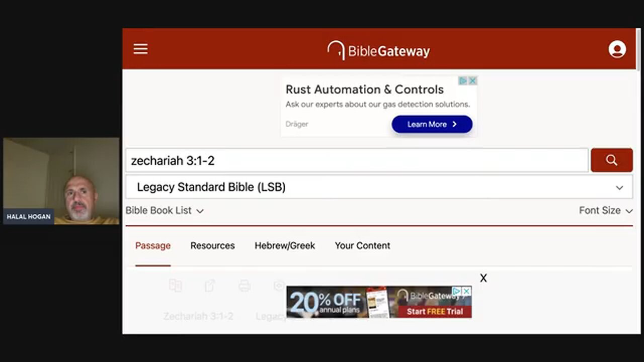Open the Font Size dropdown

pos(605,211)
